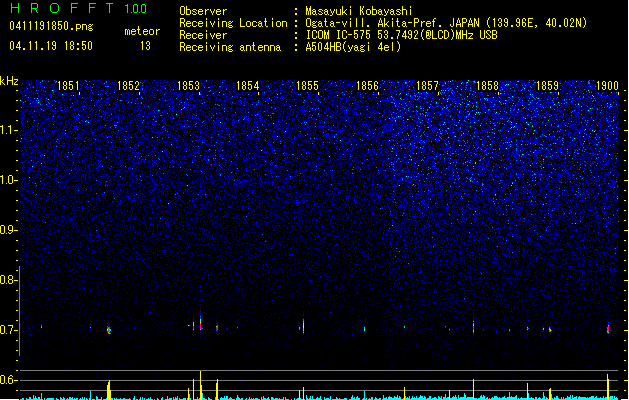Click the Observer label
Viewport: 629px width, 400px height.
coord(203,11)
